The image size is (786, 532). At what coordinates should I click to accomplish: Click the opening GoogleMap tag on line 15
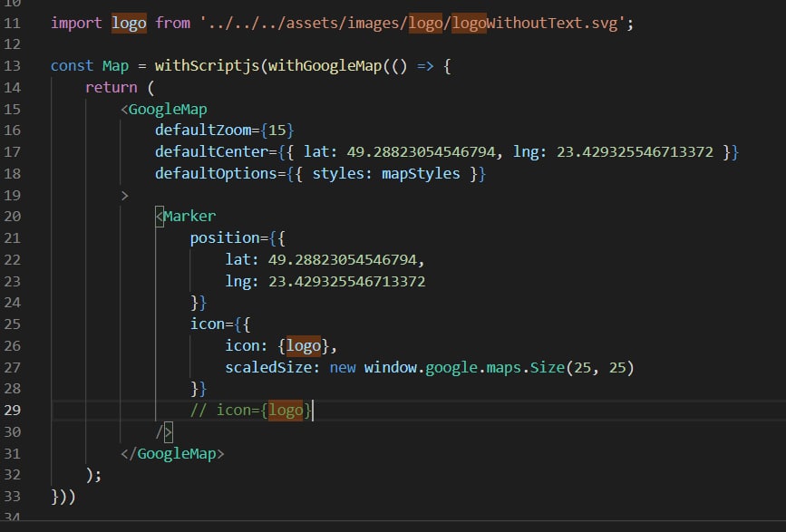pos(164,109)
